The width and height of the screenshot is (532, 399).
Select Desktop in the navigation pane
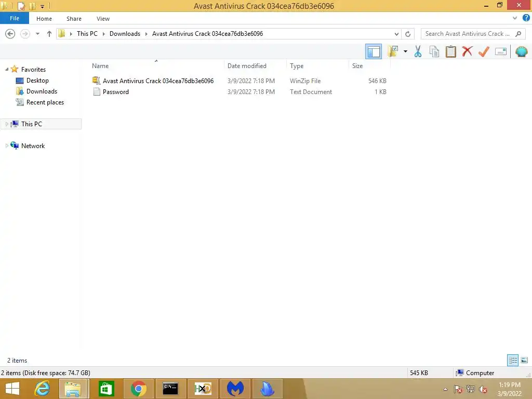click(x=37, y=81)
